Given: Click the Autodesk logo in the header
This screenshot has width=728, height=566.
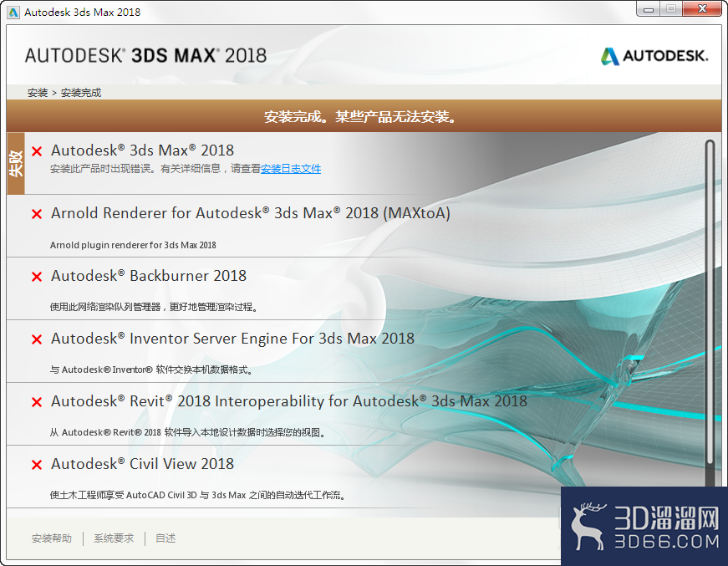Looking at the screenshot, I should (654, 56).
